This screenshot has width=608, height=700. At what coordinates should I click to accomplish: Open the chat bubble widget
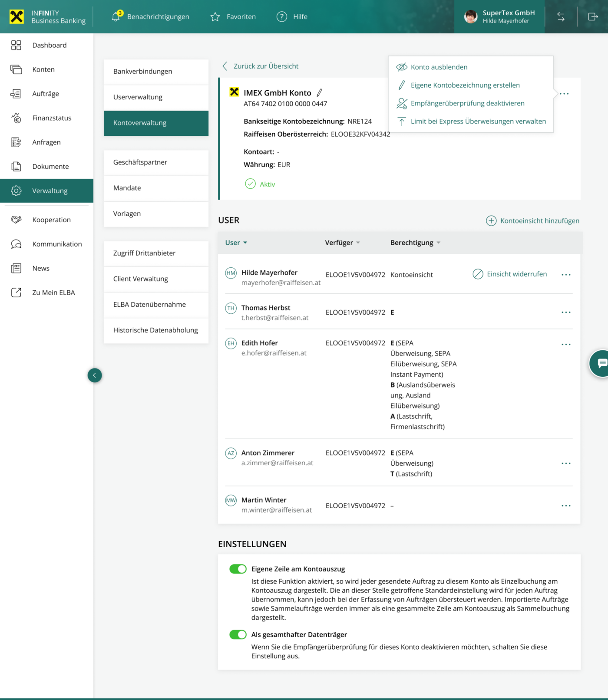click(x=601, y=363)
